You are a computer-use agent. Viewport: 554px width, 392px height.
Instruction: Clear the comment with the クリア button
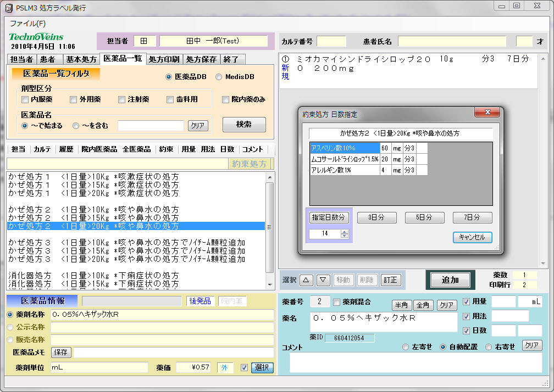[532, 345]
